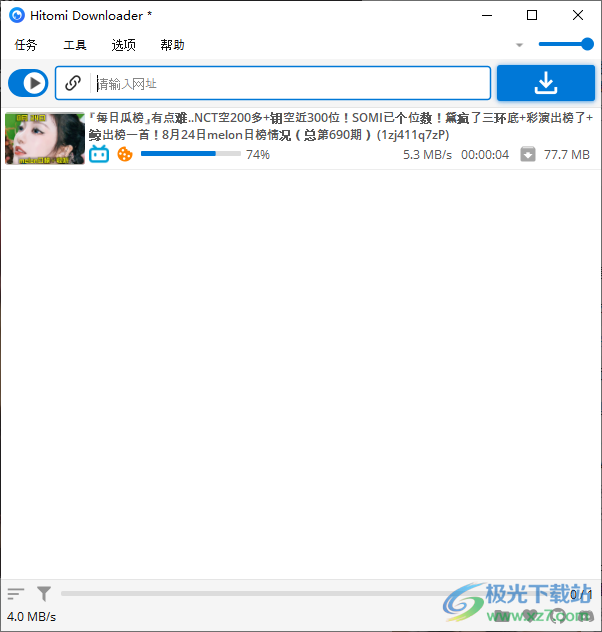Toggle the blue play switch

28,83
